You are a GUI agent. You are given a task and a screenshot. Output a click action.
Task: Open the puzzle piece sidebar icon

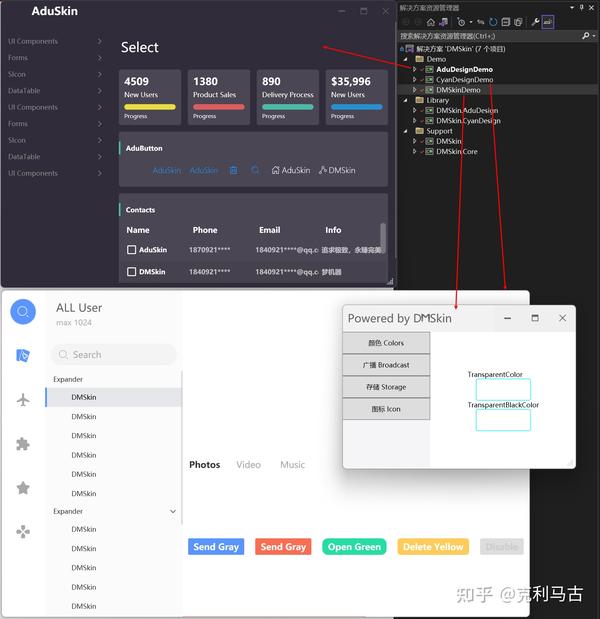coord(23,444)
